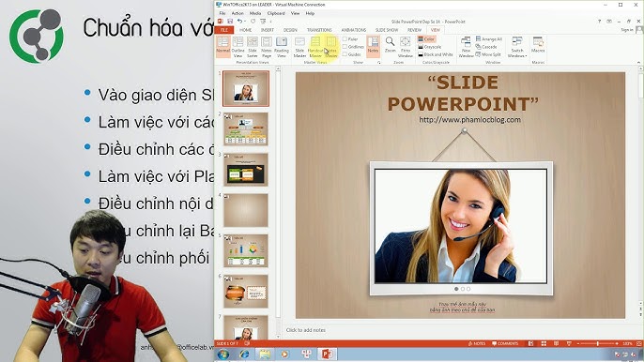Open Customize Quick Access Toolbar dropdown
The width and height of the screenshot is (644, 362).
270,22
